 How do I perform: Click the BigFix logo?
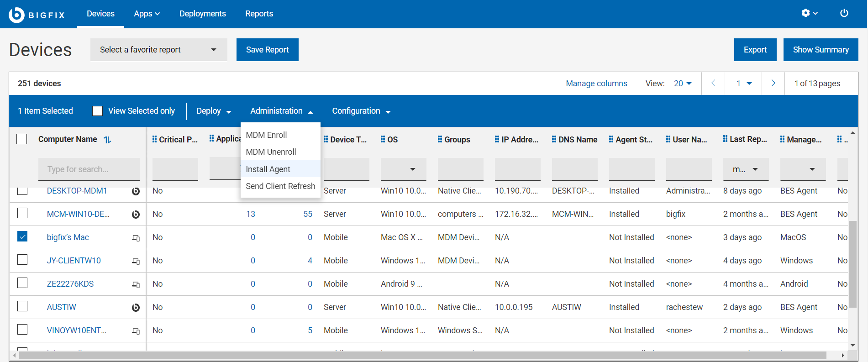pos(37,15)
